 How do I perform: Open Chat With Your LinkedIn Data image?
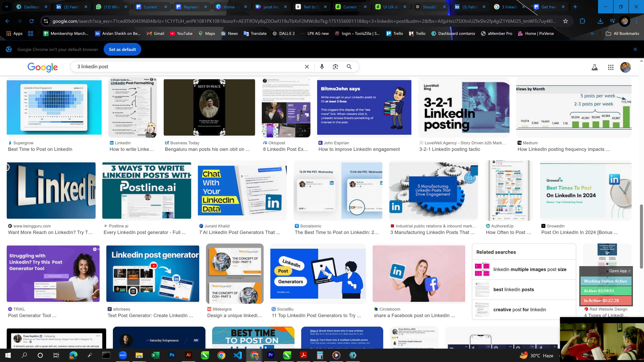click(242, 191)
